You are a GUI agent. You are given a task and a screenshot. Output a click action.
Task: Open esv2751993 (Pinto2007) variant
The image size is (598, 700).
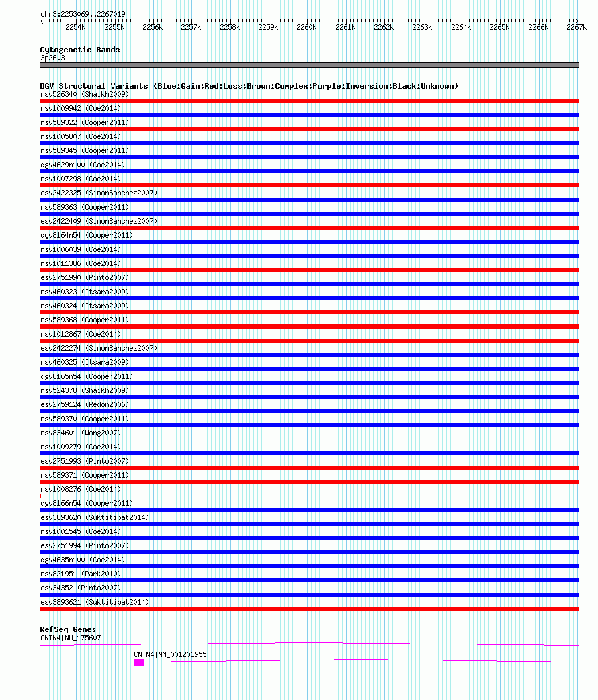[x=85, y=461]
